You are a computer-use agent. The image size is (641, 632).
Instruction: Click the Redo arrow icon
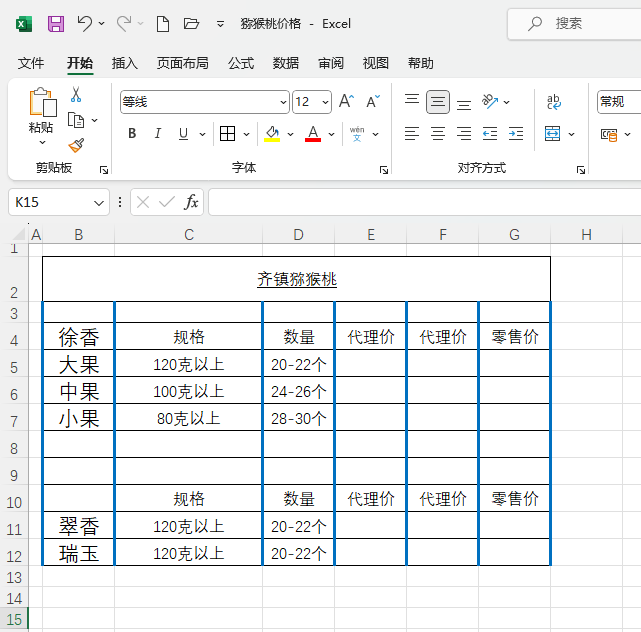124,24
